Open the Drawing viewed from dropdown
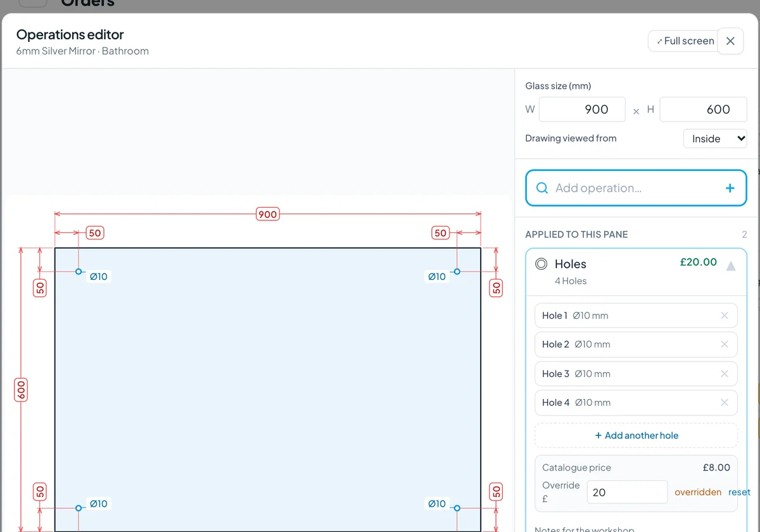 (715, 139)
